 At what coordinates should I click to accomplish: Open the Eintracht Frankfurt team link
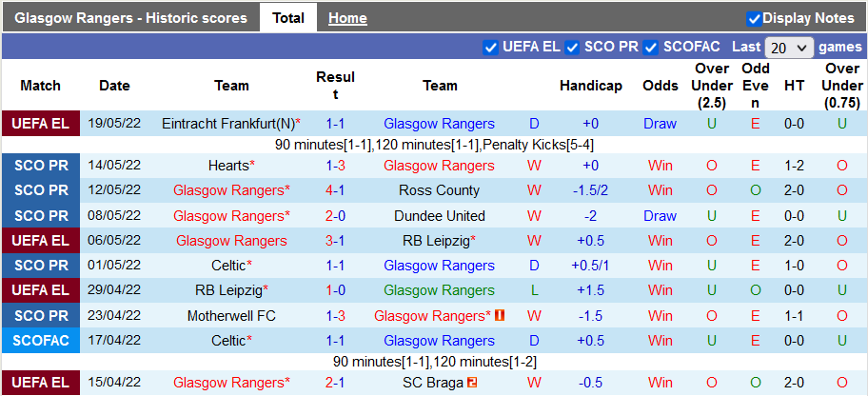[x=228, y=124]
